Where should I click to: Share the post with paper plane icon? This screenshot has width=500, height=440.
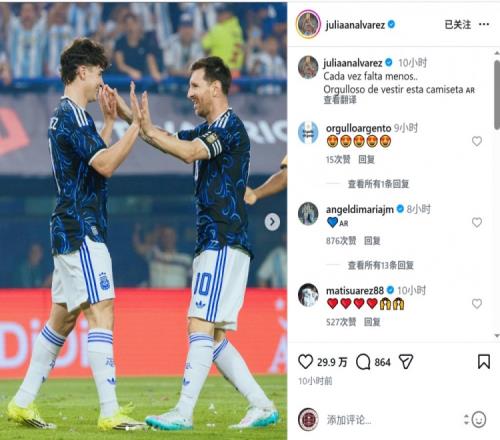coord(406,362)
